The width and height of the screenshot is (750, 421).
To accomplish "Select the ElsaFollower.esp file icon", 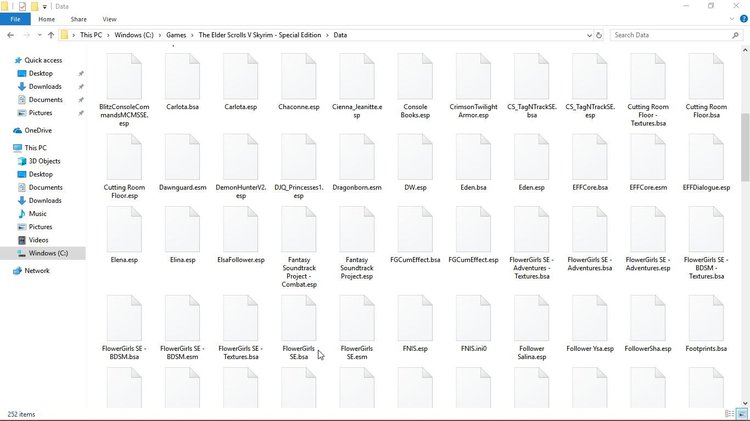I will (241, 230).
